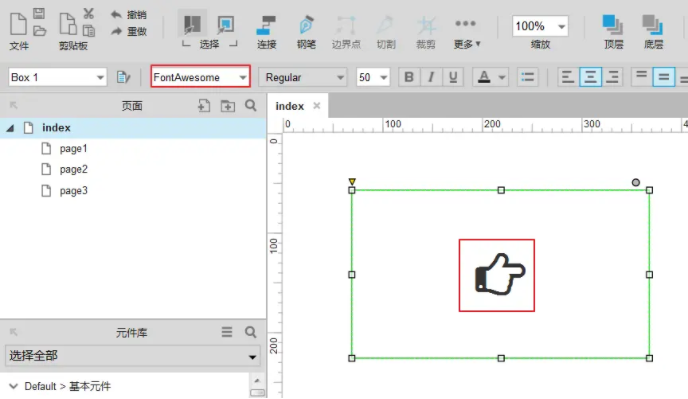
Task: Open the bullet list formatting icon
Action: pyautogui.click(x=527, y=77)
